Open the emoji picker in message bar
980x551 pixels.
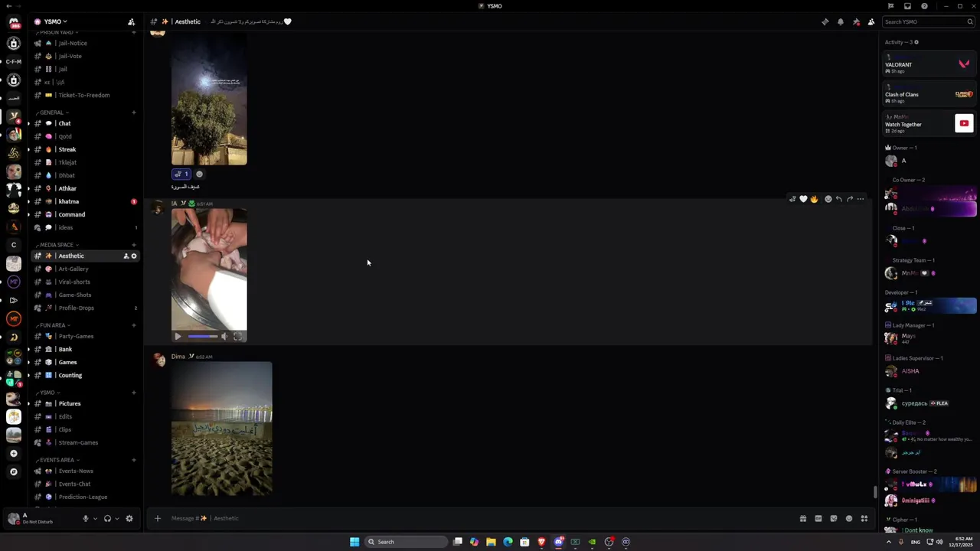(849, 518)
